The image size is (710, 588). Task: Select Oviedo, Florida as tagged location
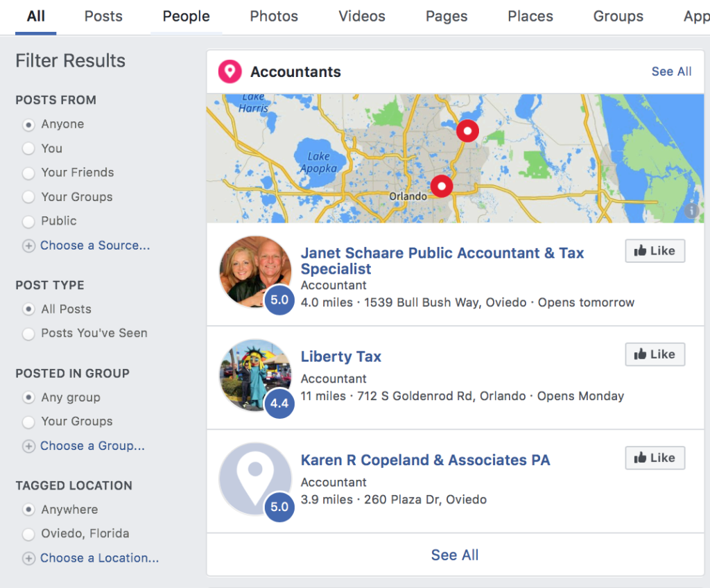click(28, 534)
